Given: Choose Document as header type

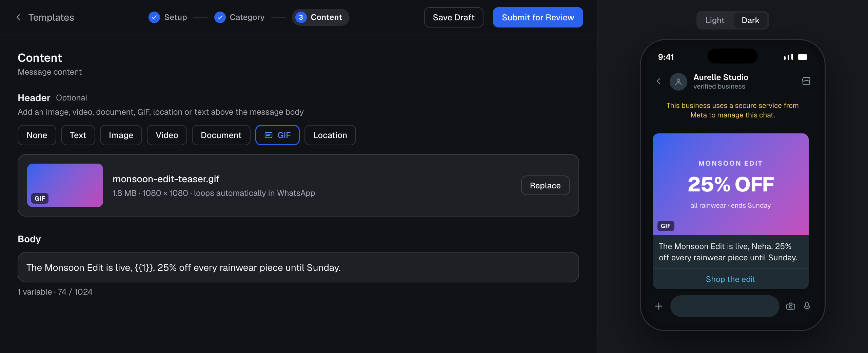Looking at the screenshot, I should [221, 135].
